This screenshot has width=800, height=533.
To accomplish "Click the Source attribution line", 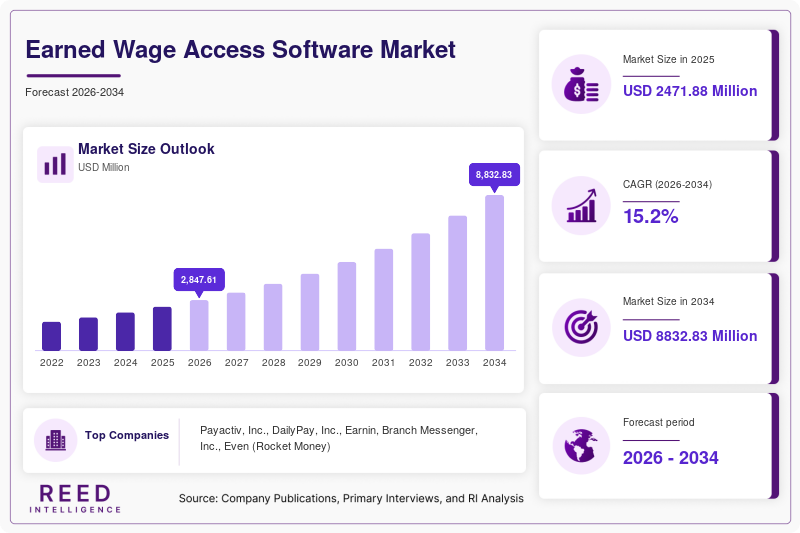I will point(351,498).
